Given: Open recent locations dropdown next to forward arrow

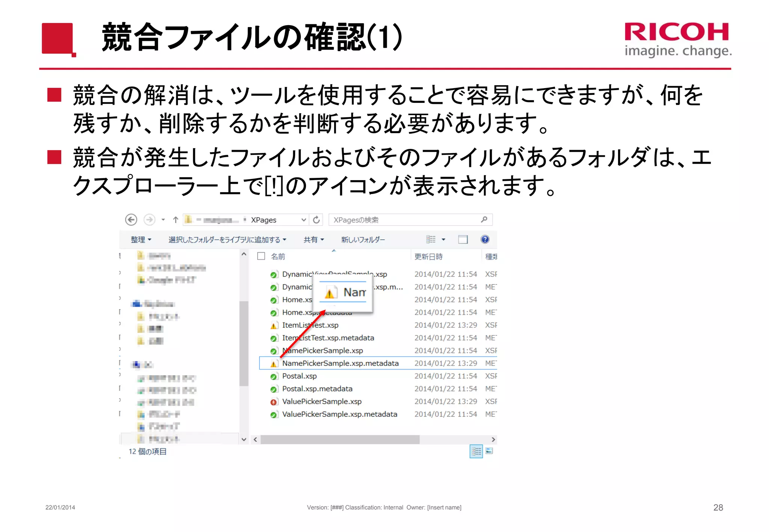Looking at the screenshot, I should 163,220.
